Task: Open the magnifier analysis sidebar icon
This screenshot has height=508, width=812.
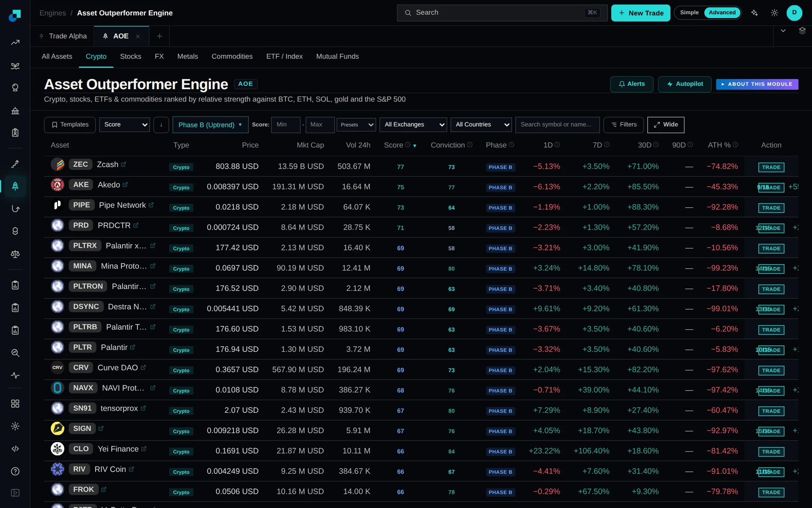Action: click(15, 353)
